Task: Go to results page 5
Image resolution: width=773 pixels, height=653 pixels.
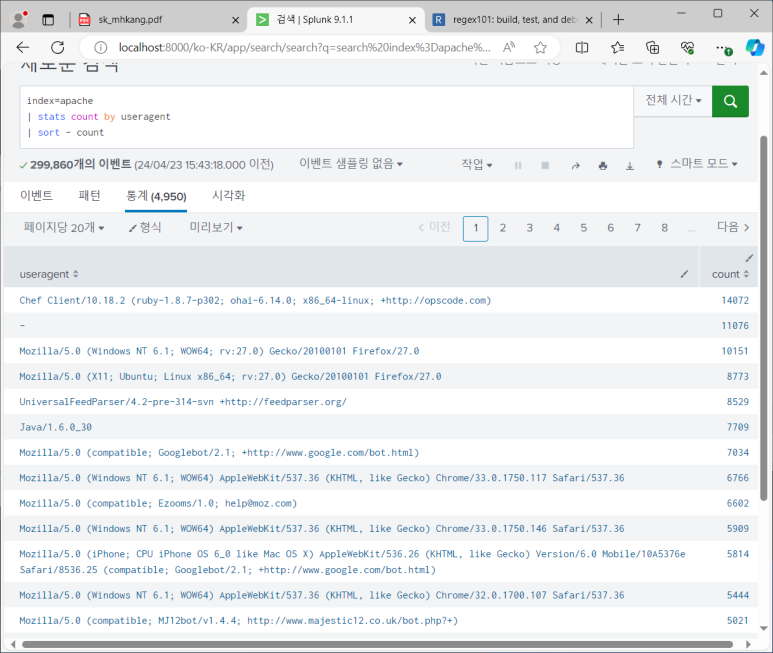Action: [584, 228]
